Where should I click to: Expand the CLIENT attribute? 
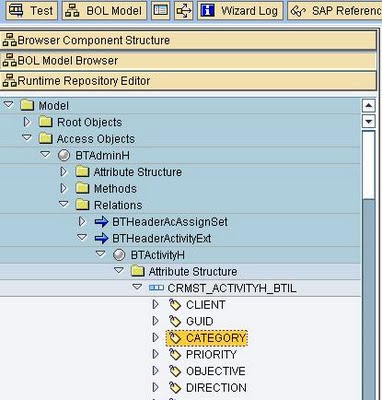click(155, 304)
